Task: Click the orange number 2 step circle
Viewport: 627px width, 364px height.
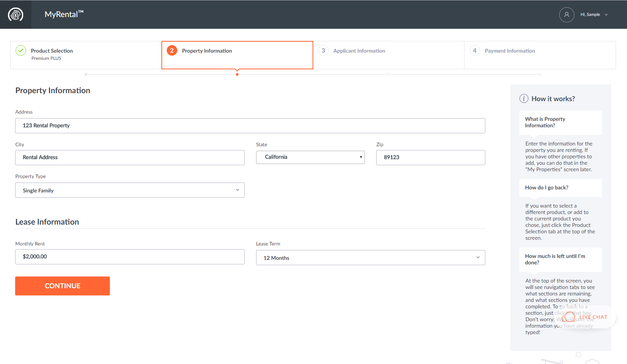Action: click(172, 50)
